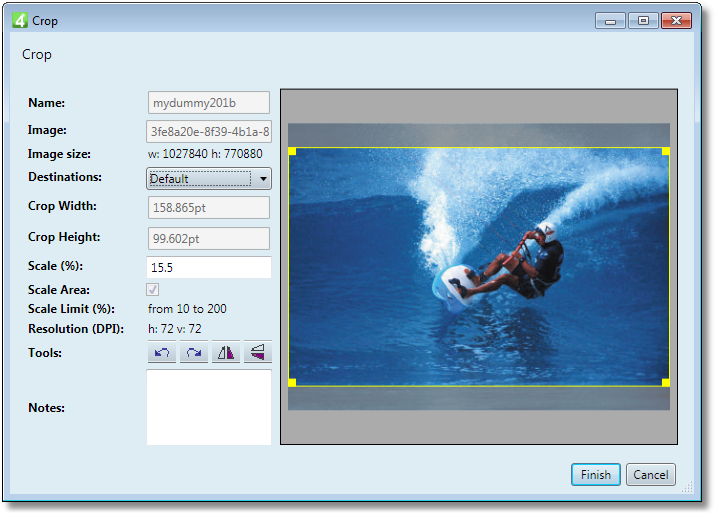Maximize the Crop window

point(643,21)
